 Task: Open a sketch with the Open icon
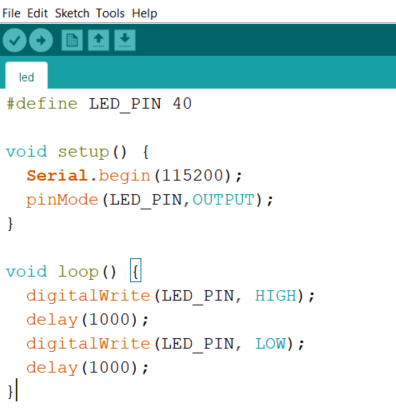(98, 40)
